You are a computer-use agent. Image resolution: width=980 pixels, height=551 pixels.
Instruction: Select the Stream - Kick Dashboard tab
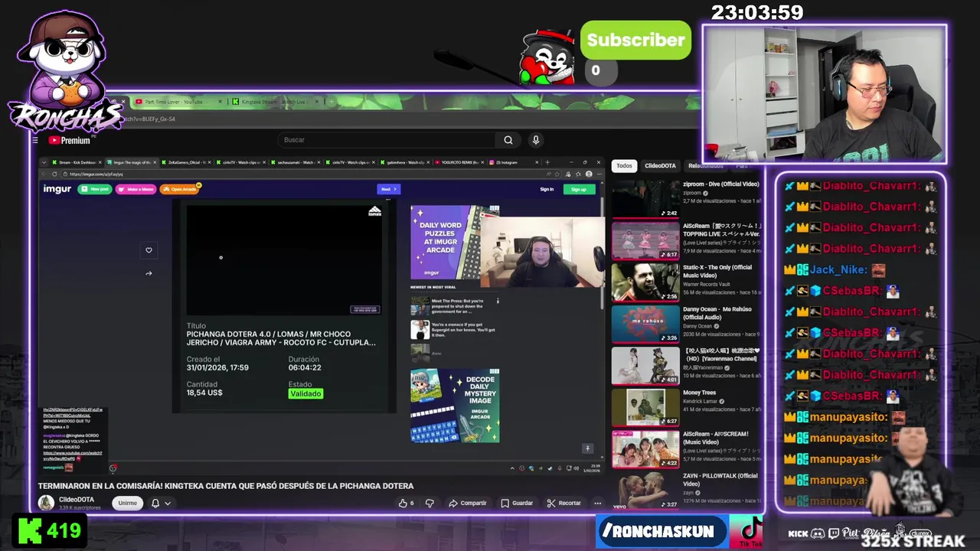(77, 162)
